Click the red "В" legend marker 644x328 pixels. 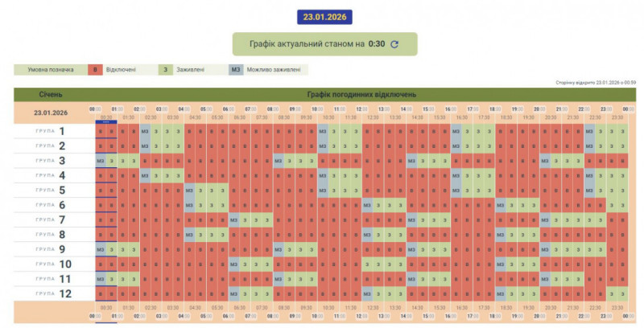(x=97, y=70)
